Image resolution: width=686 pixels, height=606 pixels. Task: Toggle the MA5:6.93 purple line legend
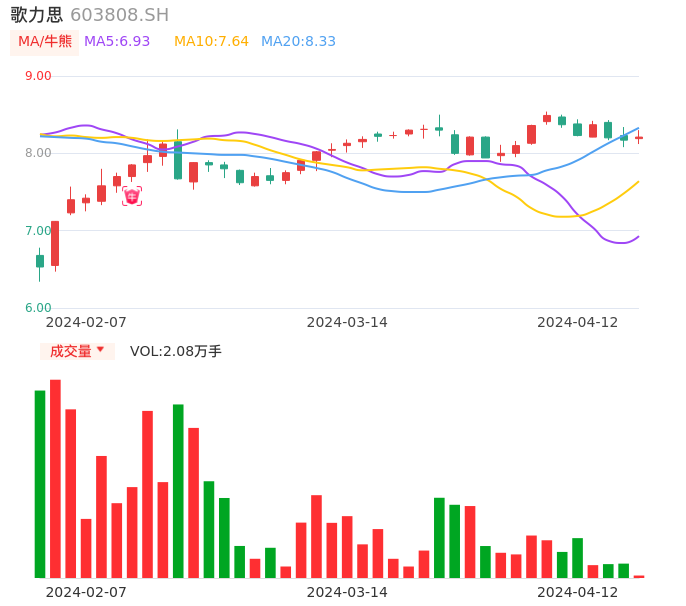117,42
